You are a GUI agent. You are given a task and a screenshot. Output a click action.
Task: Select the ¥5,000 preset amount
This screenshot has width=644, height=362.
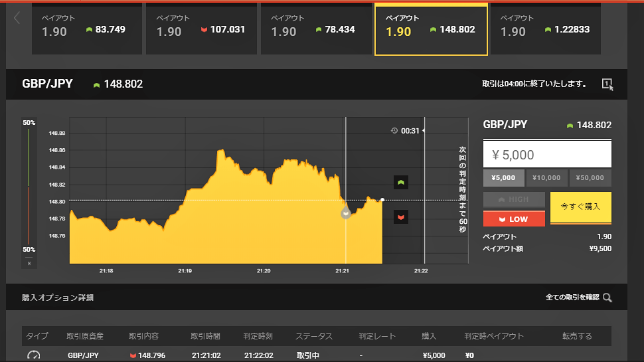pos(503,178)
